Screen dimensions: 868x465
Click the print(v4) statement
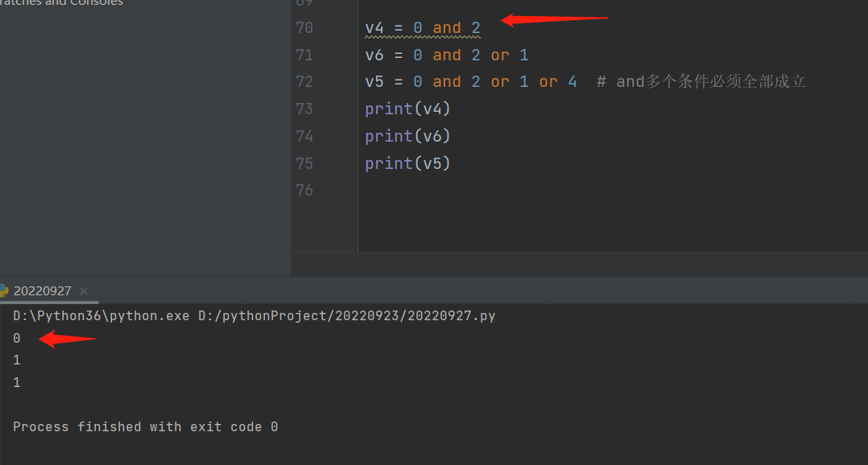(407, 109)
